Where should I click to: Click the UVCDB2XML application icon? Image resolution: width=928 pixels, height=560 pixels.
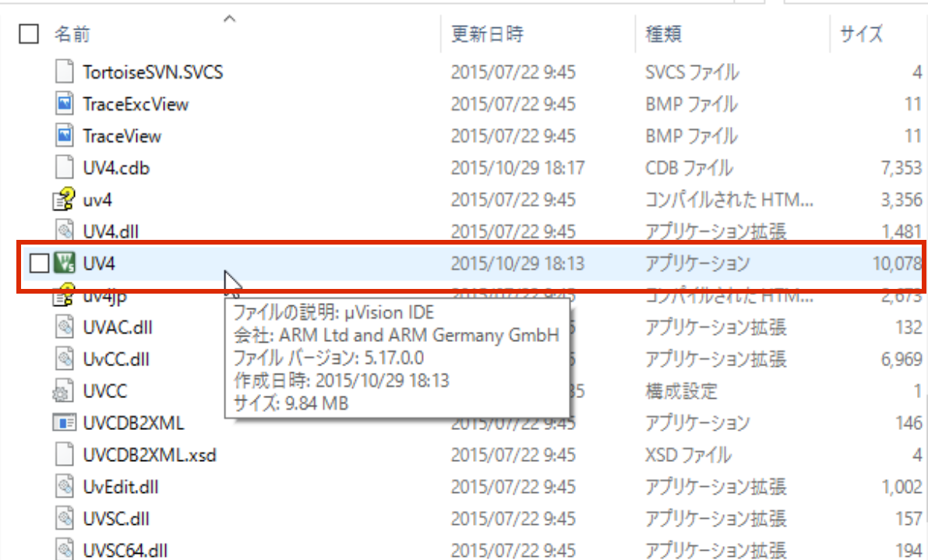65,423
